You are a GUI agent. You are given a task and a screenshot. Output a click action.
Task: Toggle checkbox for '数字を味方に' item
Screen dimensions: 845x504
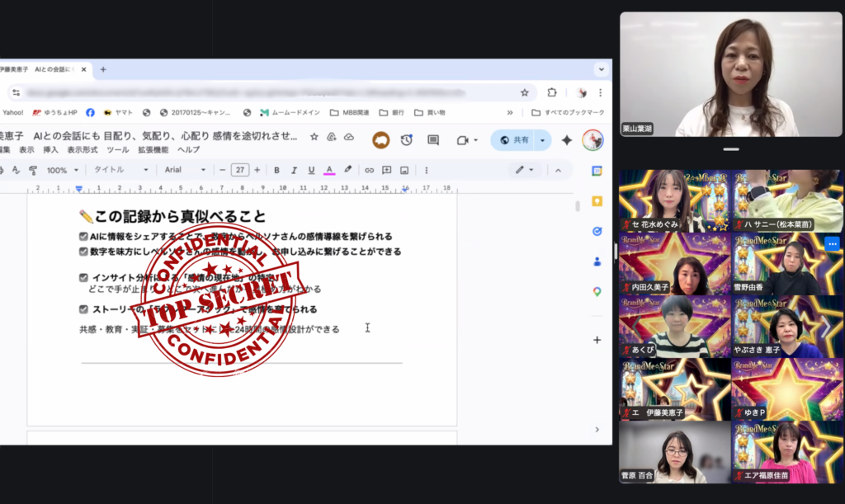point(83,251)
